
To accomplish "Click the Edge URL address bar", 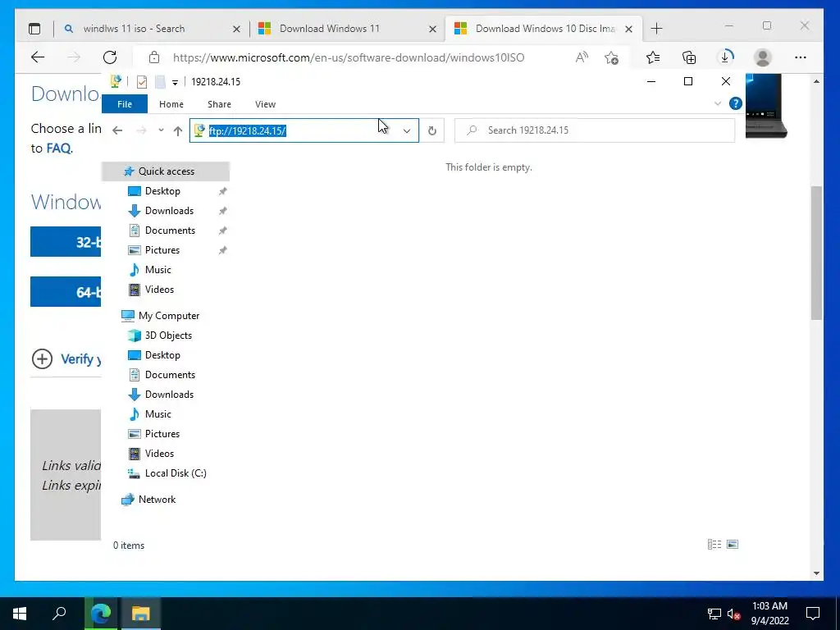I will [x=348, y=57].
